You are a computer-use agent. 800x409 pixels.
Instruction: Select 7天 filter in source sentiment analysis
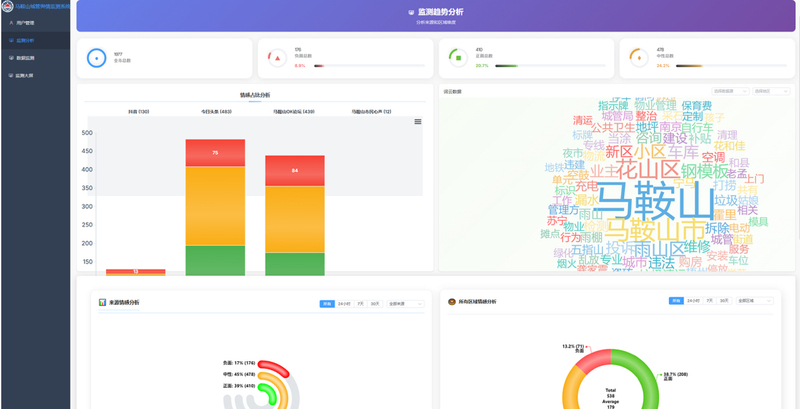click(361, 304)
